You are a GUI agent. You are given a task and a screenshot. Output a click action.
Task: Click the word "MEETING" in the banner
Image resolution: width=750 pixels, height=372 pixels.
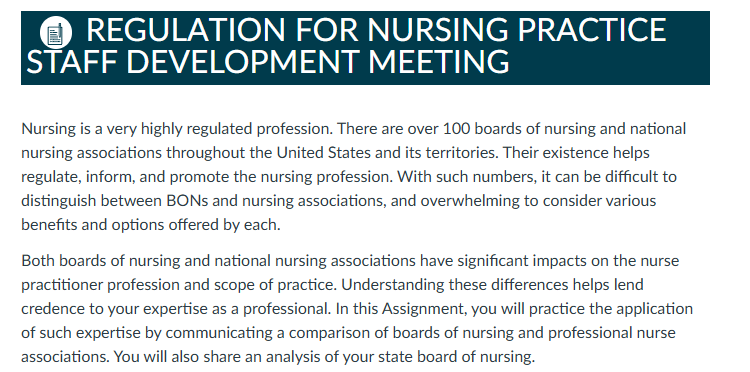(439, 61)
